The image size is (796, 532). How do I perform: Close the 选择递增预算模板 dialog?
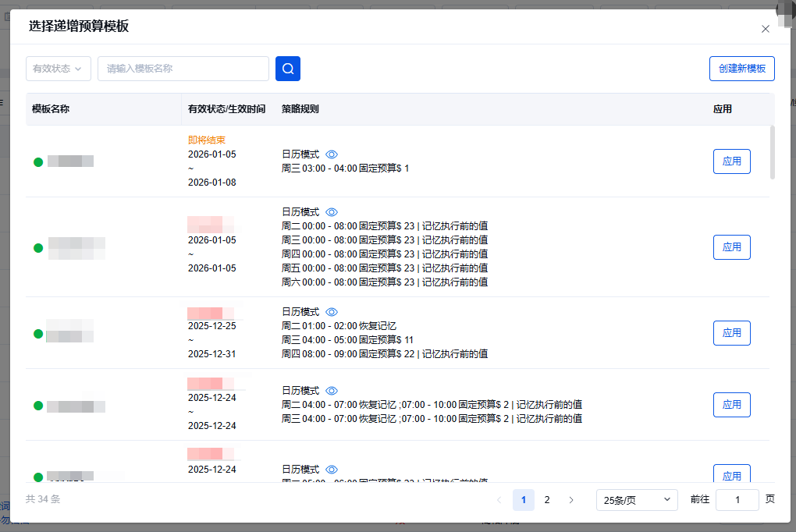pyautogui.click(x=765, y=29)
